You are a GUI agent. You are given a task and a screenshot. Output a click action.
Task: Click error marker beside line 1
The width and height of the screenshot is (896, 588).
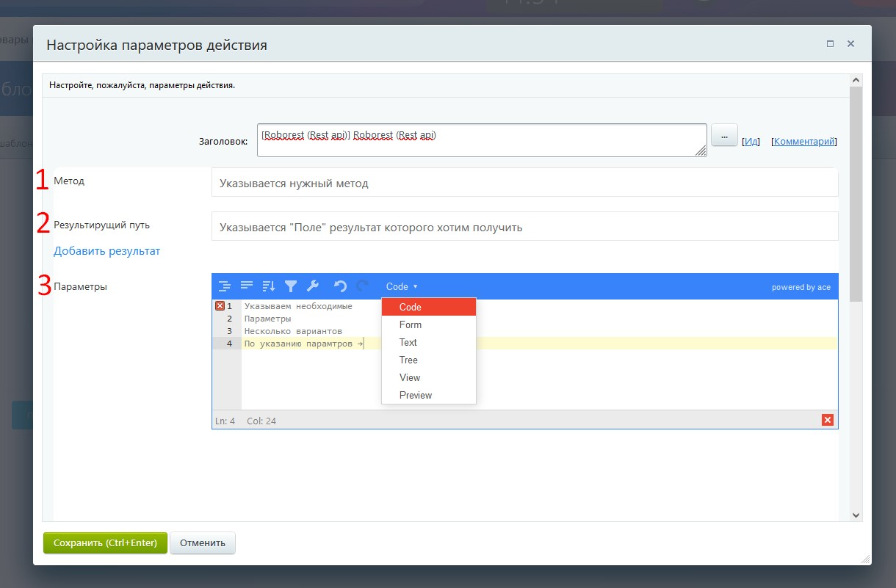click(220, 306)
